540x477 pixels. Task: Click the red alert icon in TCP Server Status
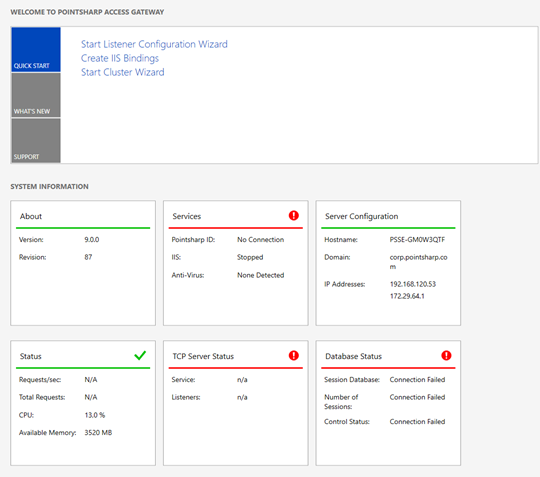click(293, 355)
